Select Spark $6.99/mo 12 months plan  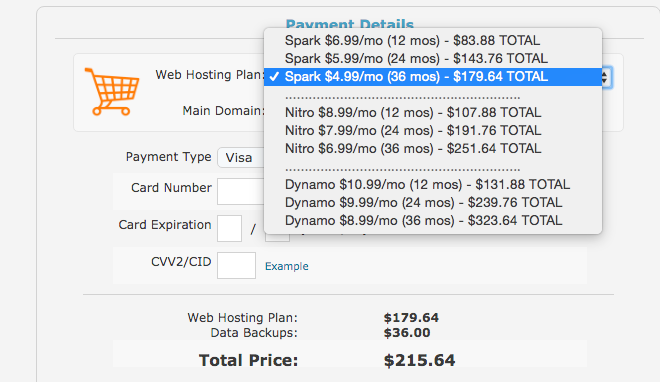(433, 40)
